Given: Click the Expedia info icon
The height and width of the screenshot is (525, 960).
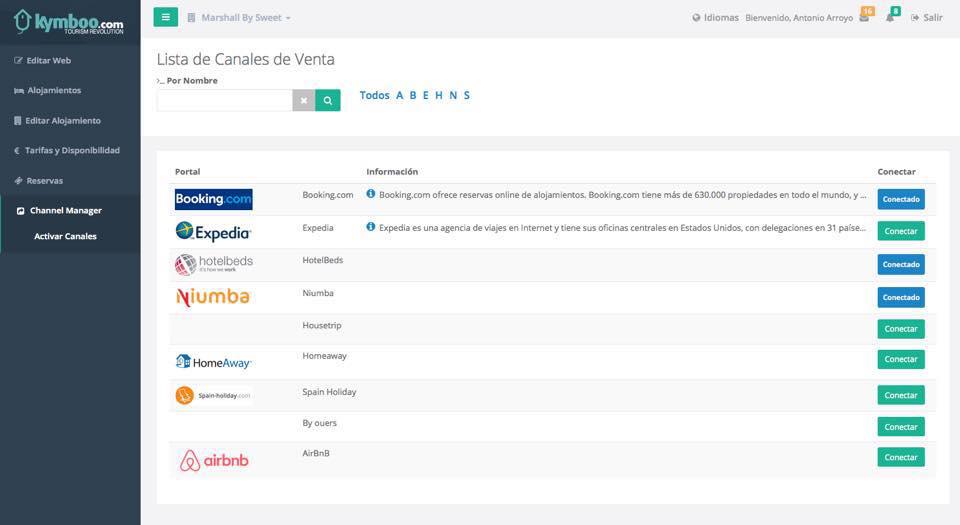Looking at the screenshot, I should coord(370,227).
